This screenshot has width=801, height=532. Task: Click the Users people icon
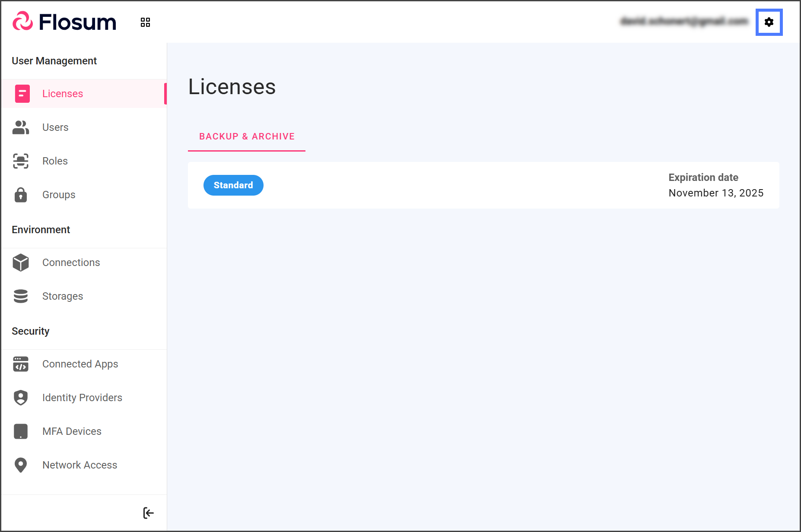[21, 127]
